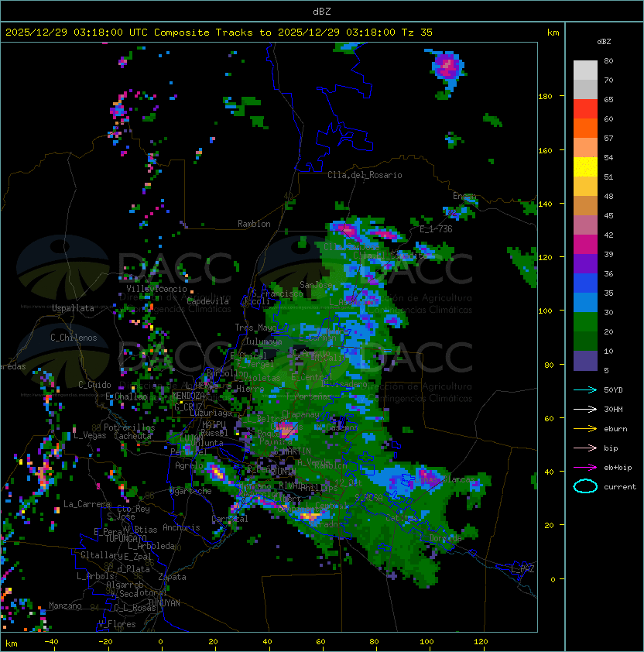
Task: Click the '-20' tick on horizontal km axis
Action: point(105,642)
